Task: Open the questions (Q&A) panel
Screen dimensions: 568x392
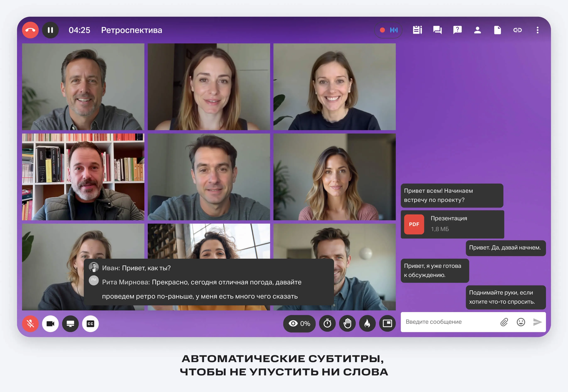Action: point(458,30)
